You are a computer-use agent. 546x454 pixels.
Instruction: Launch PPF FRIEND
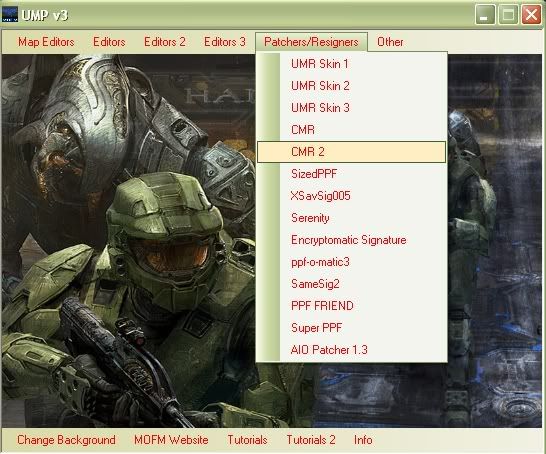pyautogui.click(x=351, y=306)
